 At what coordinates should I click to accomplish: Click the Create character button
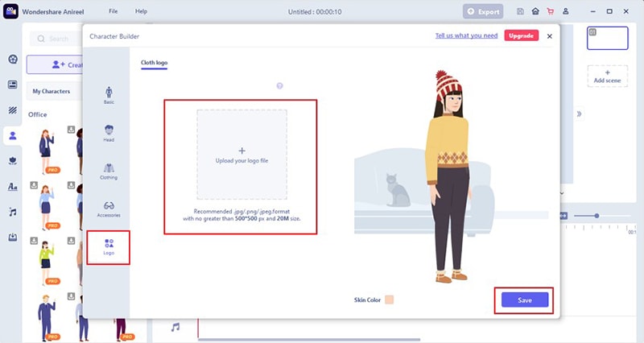click(55, 65)
